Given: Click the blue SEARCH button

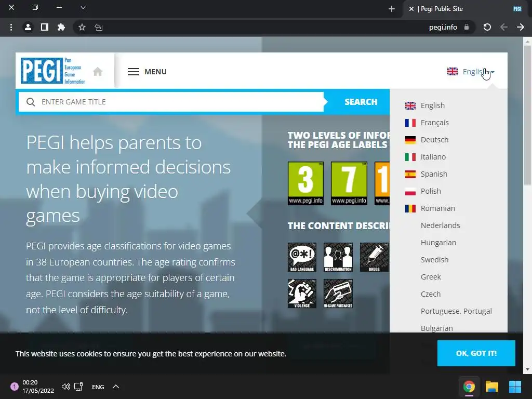Looking at the screenshot, I should pos(361,102).
